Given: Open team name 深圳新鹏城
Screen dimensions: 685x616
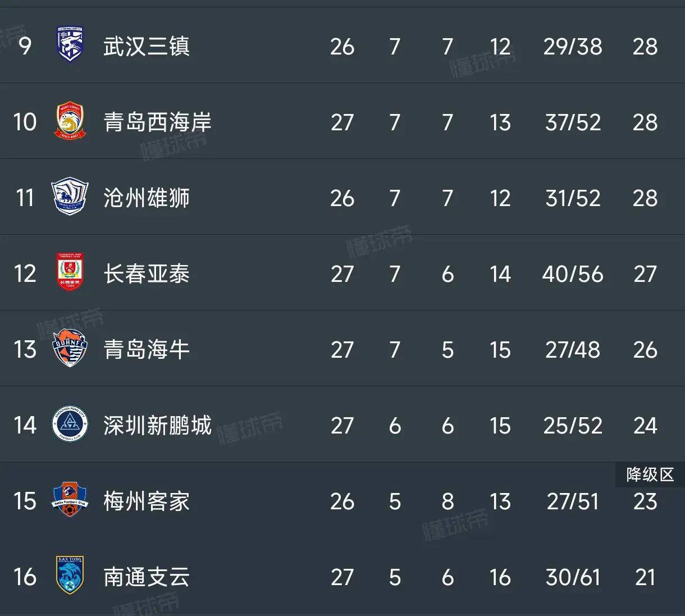Looking at the screenshot, I should click(x=157, y=425).
